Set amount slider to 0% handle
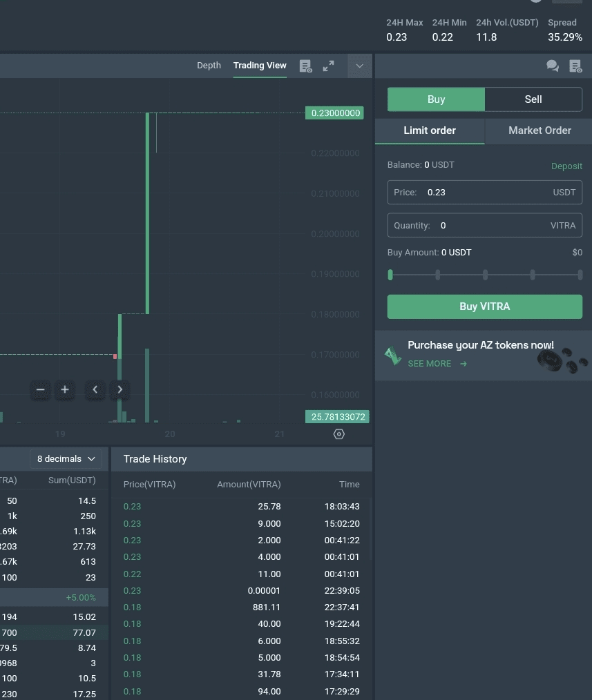 (x=390, y=275)
